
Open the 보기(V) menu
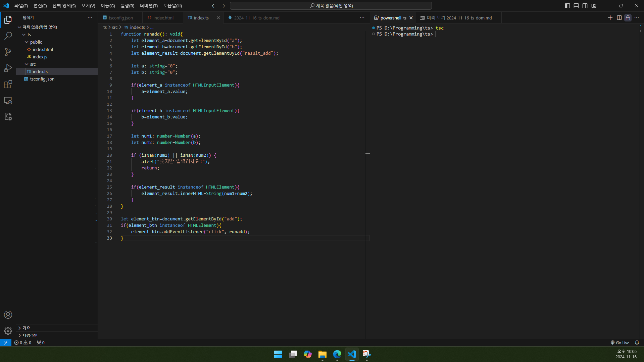(x=88, y=6)
